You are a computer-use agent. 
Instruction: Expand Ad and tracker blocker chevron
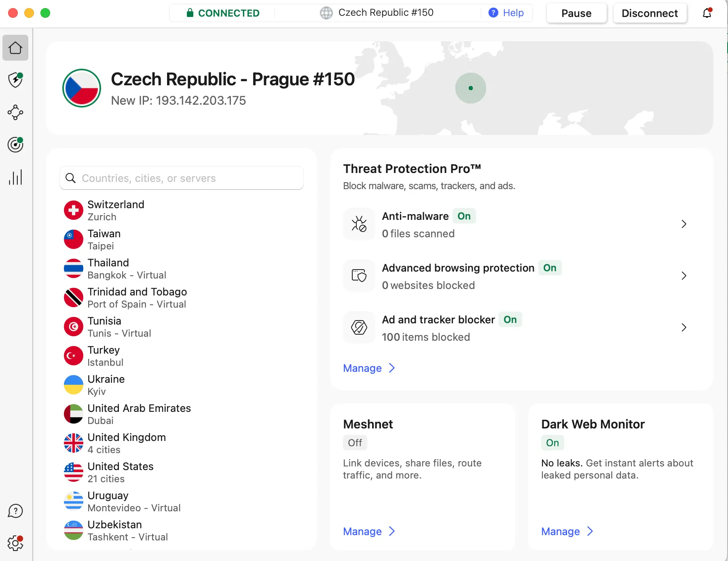[684, 327]
